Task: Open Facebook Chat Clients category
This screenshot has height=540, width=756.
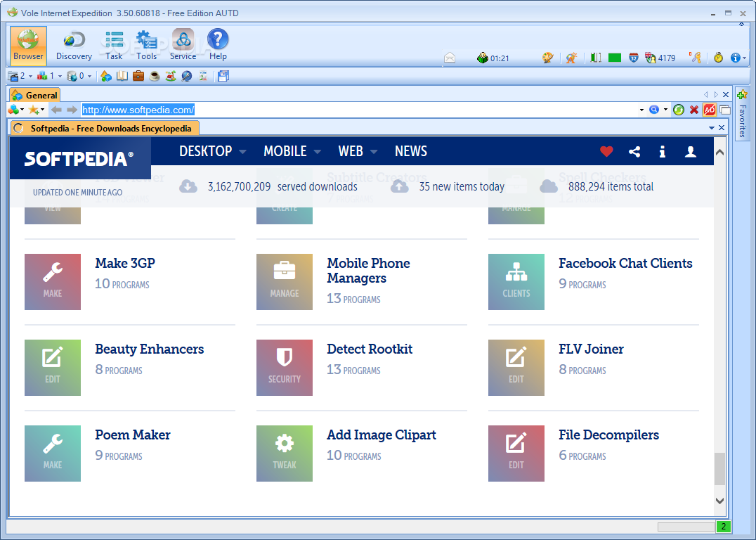Action: point(625,263)
